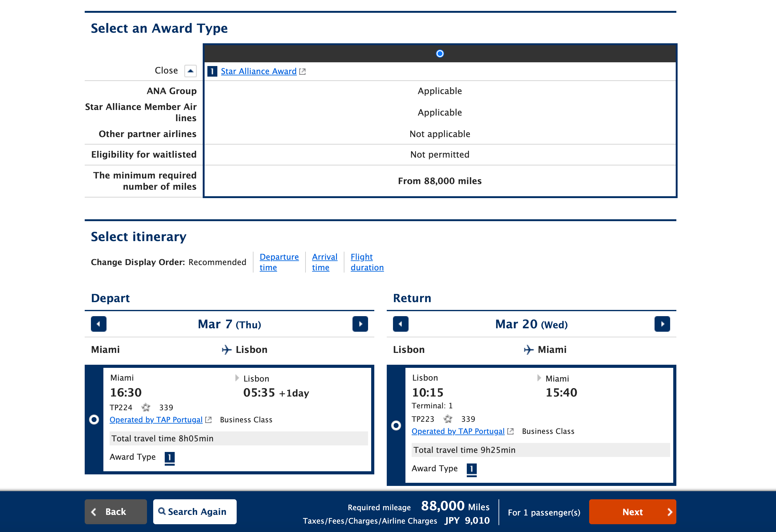Select the TP223 Lisbon to Miami flight
Viewport: 776px width, 532px height.
pos(396,425)
